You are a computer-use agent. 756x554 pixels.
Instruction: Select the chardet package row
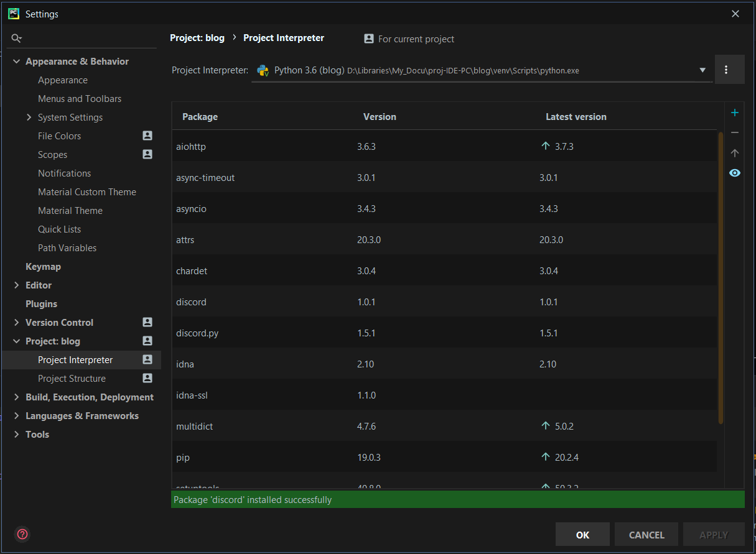point(444,270)
